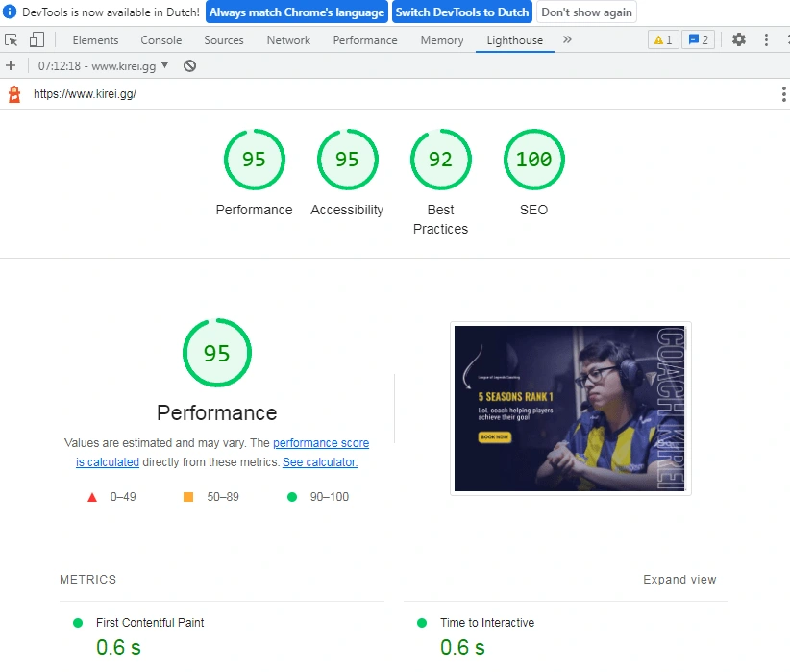This screenshot has width=790, height=672.
Task: Click the issues count badge showing 2
Action: point(699,39)
